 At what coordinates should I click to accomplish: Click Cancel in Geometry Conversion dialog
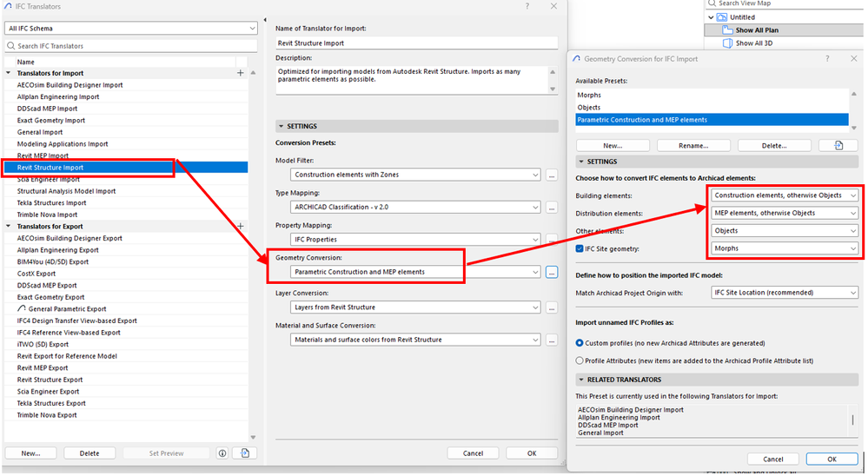pyautogui.click(x=773, y=459)
